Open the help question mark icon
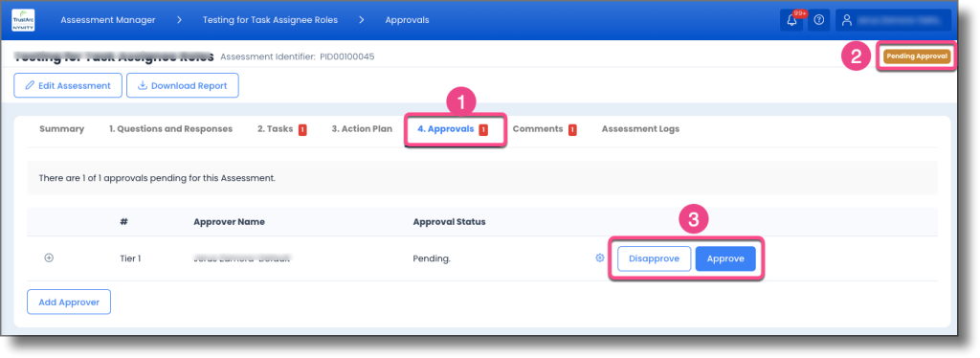 819,21
